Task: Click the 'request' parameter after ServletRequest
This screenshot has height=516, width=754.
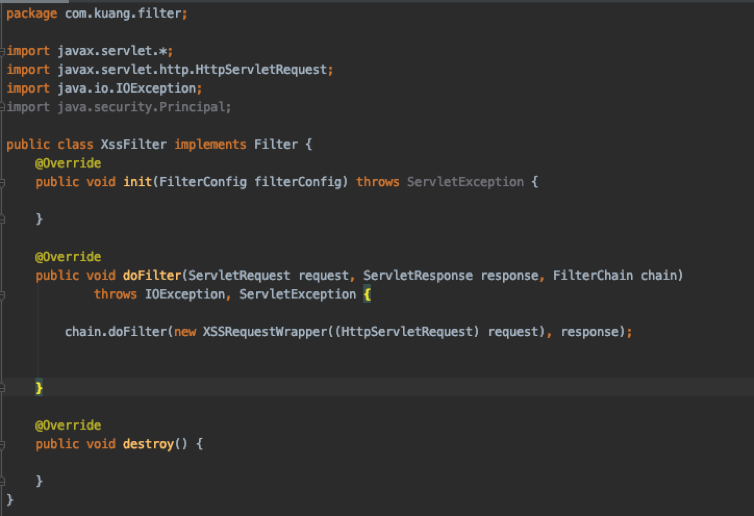Action: 324,276
